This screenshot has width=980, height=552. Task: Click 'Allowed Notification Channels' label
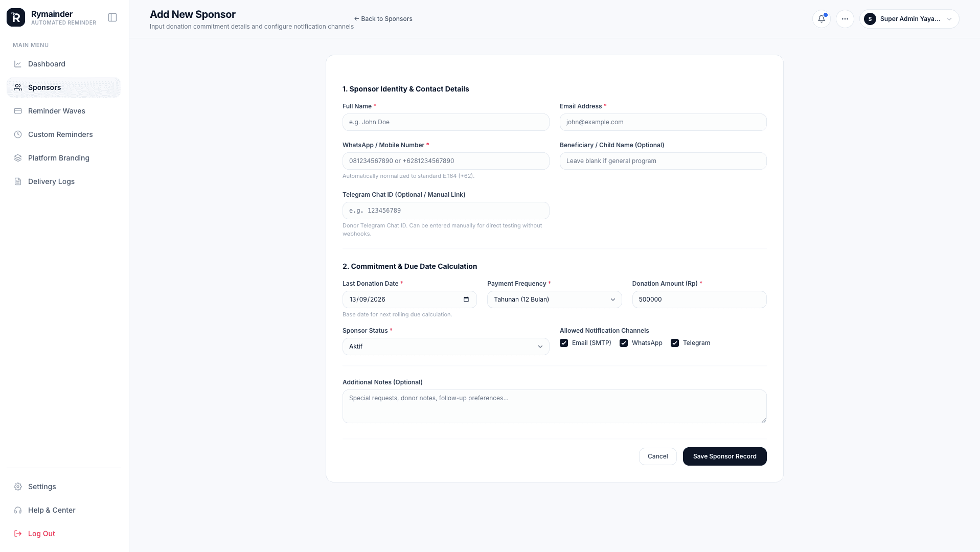[604, 331]
